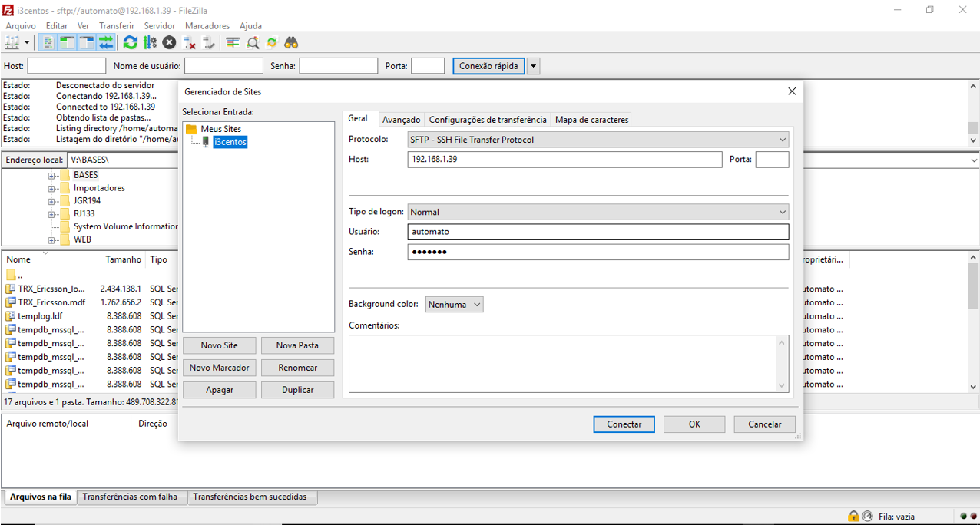
Task: Toggle message log display toolbar icon
Action: pyautogui.click(x=48, y=43)
